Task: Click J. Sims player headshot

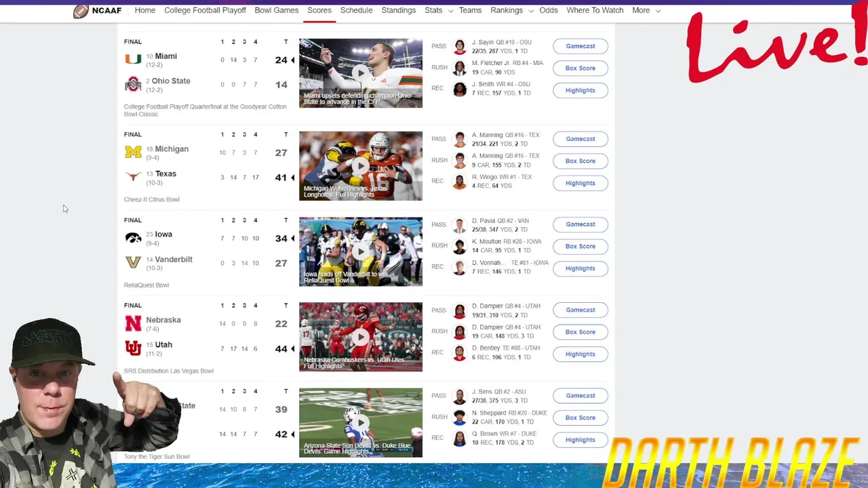Action: [460, 396]
